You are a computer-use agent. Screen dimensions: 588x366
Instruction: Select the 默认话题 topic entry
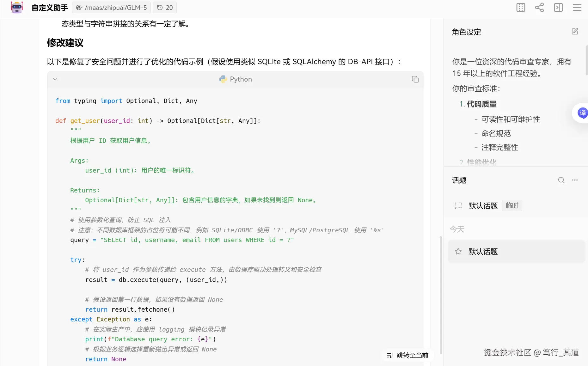[483, 251]
